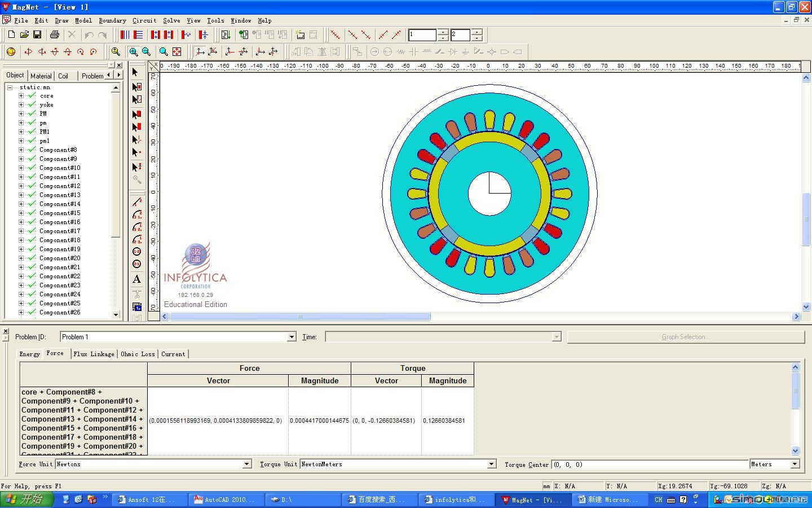
Task: Click the horizontal lines field view icon
Action: 138,35
